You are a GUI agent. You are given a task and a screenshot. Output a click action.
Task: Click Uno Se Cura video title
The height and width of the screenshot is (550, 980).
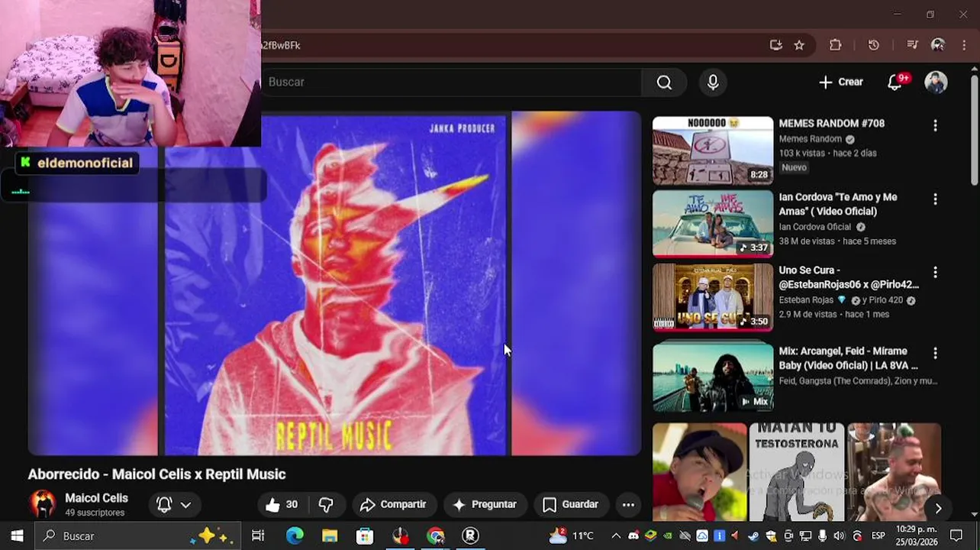click(x=848, y=277)
